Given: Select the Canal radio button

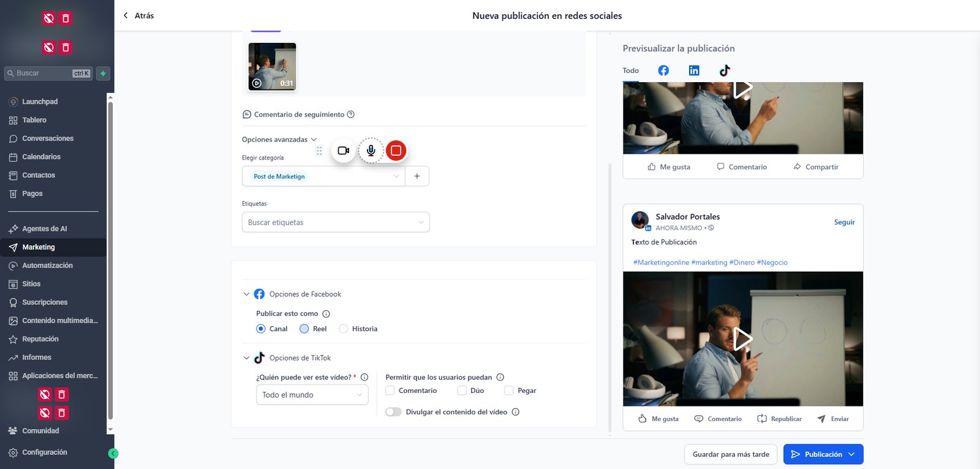Looking at the screenshot, I should 261,329.
